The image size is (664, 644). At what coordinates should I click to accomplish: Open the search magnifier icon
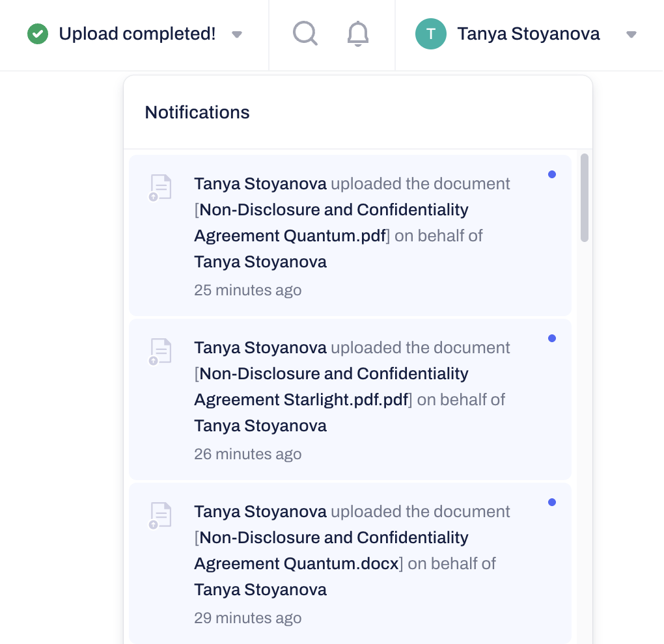pos(305,34)
